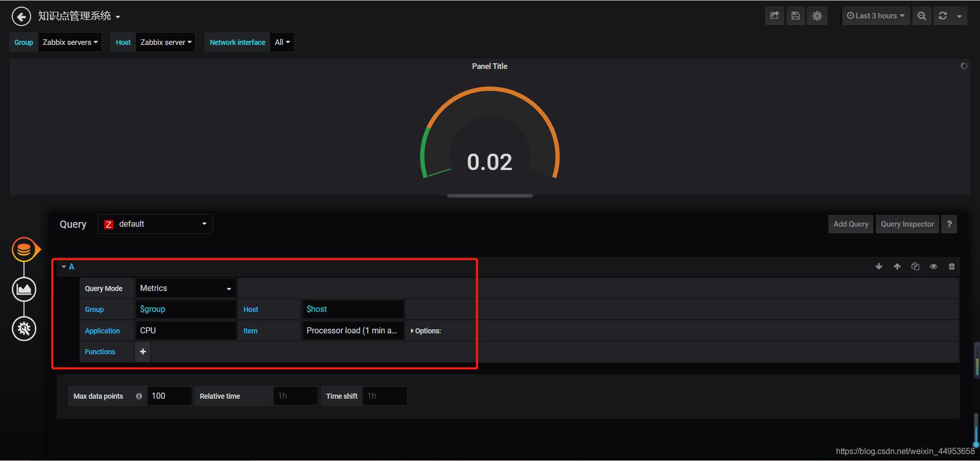The height and width of the screenshot is (461, 980).
Task: Open the Host Zabbix server dropdown
Action: (166, 42)
